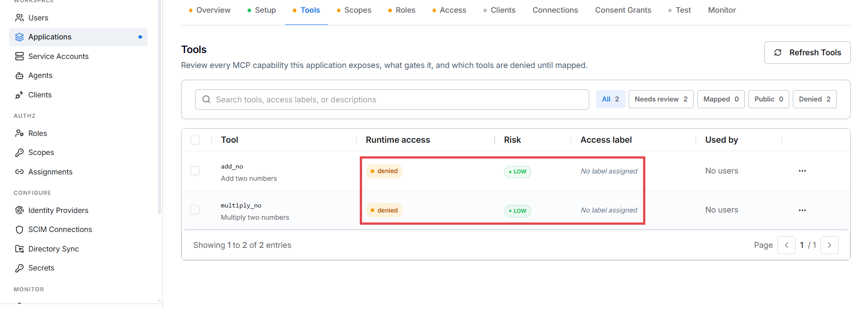
Task: Click the Service Accounts server icon
Action: [x=19, y=56]
